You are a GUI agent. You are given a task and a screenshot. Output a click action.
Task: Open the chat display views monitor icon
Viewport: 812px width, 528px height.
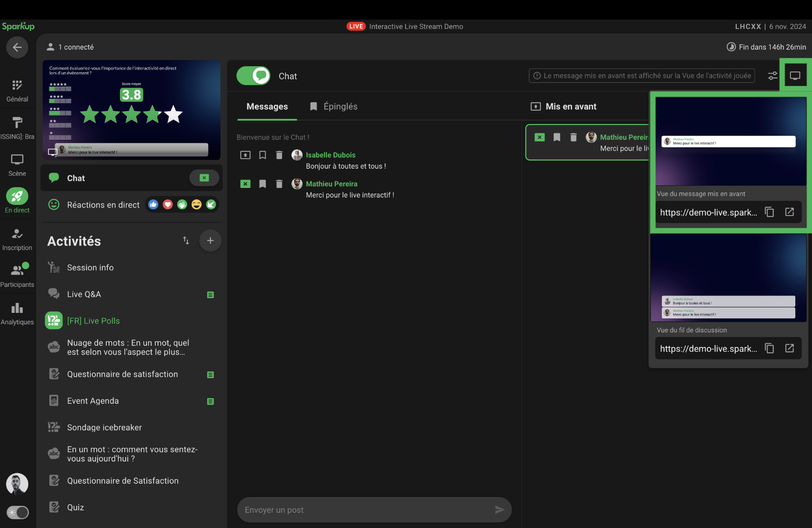(795, 76)
